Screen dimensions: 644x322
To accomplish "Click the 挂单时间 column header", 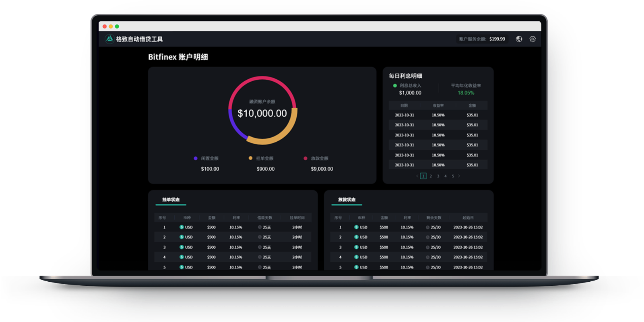I will 297,218.
